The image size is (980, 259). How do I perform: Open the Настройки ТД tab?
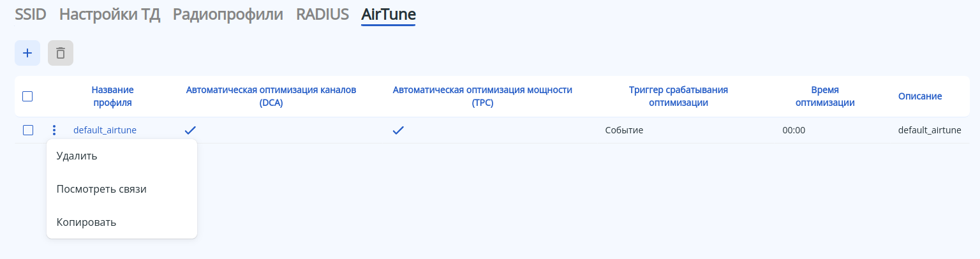(110, 14)
